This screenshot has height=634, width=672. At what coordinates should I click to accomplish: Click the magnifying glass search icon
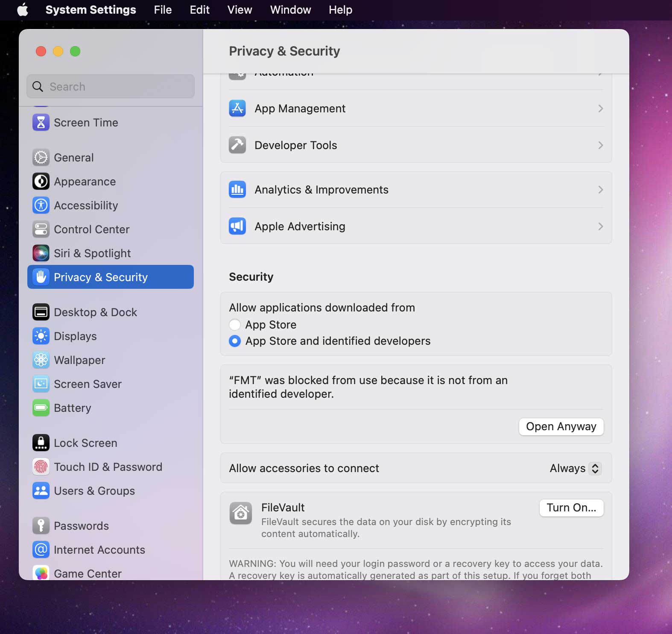[x=38, y=87]
